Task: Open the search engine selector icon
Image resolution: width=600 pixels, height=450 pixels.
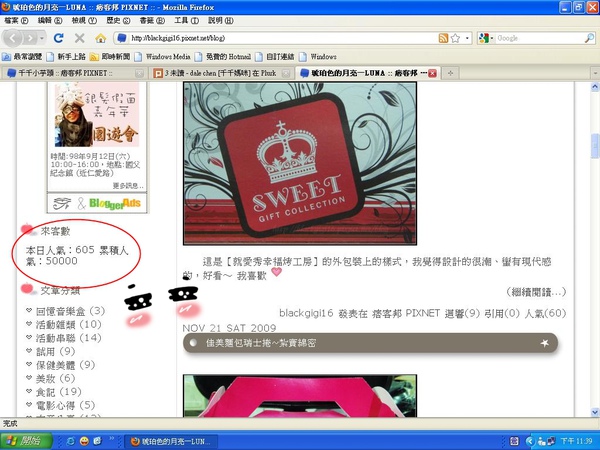Action: tap(484, 38)
